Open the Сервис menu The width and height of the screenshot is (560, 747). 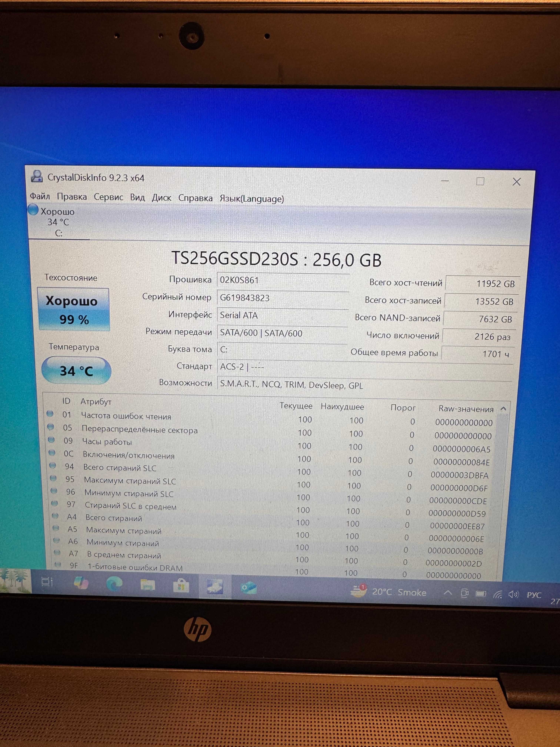[x=108, y=197]
